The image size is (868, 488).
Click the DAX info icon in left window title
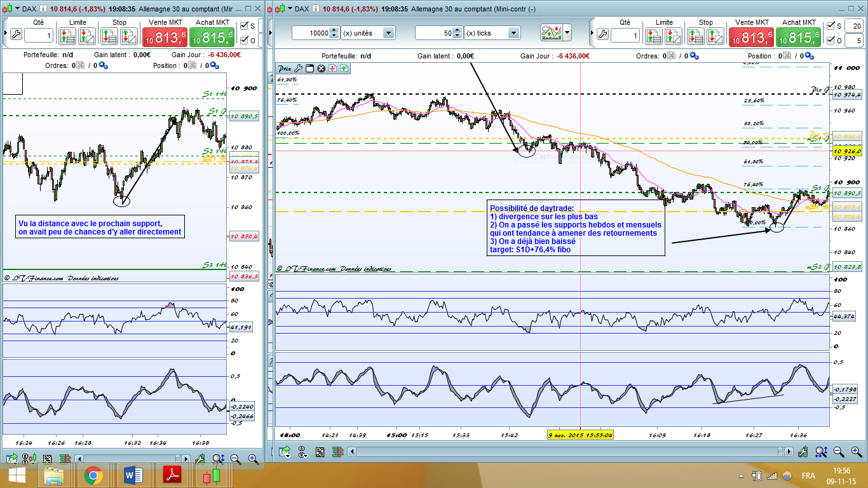coord(40,9)
